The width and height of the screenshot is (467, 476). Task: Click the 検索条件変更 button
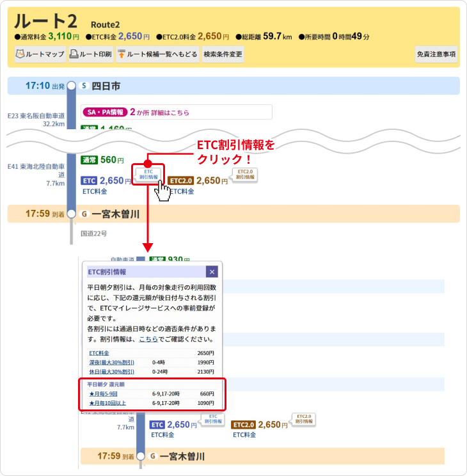pos(223,54)
